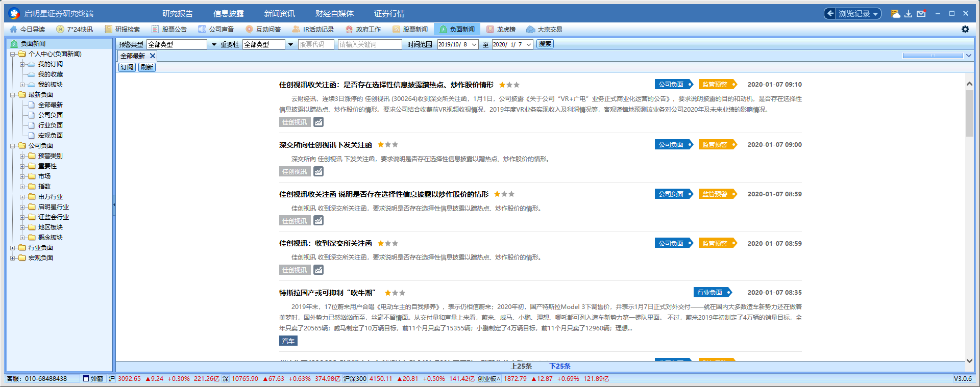The width and height of the screenshot is (980, 387).
Task: Open IR活动记录 section
Action: (x=313, y=30)
